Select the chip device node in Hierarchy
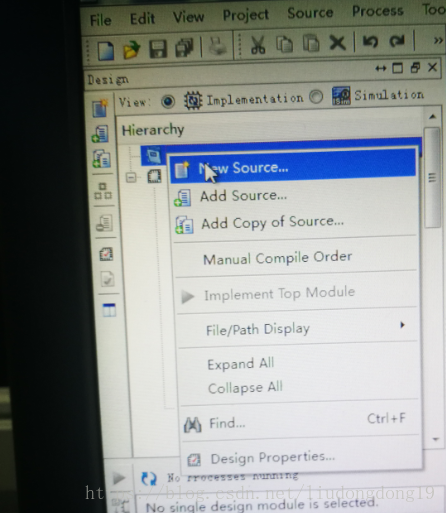Screen dimensions: 446x513 [x=154, y=176]
